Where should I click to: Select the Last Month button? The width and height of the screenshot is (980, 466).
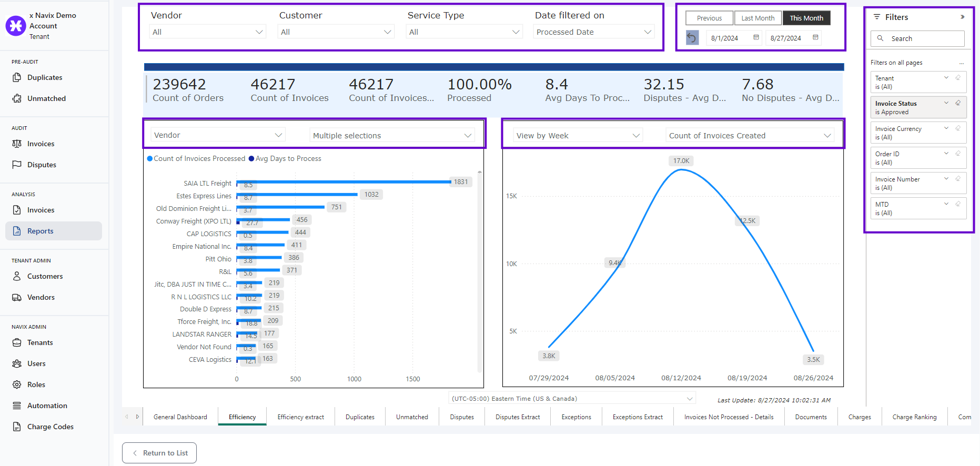pyautogui.click(x=758, y=18)
